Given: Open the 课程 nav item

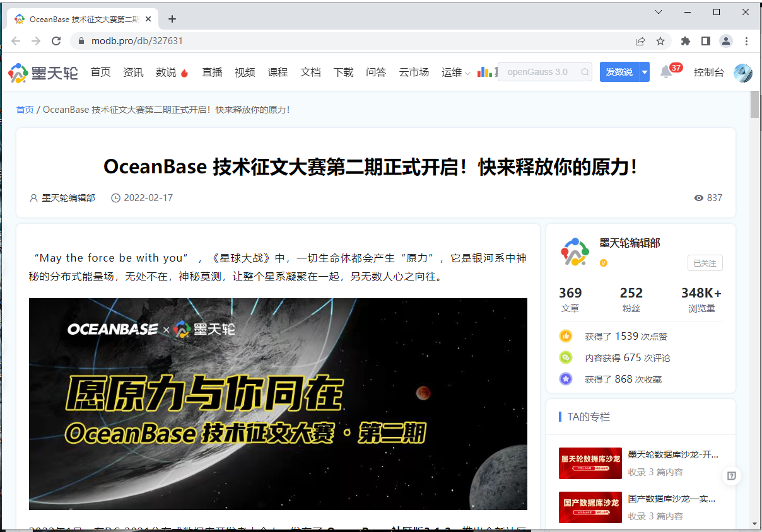Looking at the screenshot, I should pos(278,72).
